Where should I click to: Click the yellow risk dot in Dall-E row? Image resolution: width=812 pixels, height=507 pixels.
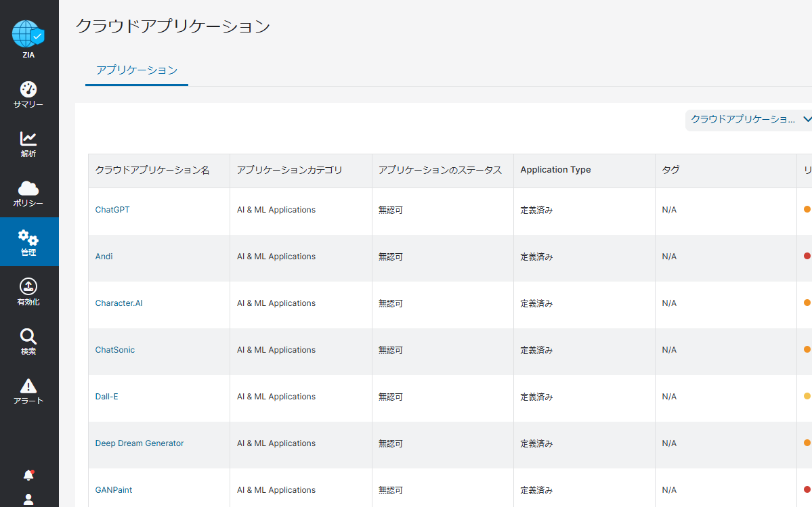point(807,396)
